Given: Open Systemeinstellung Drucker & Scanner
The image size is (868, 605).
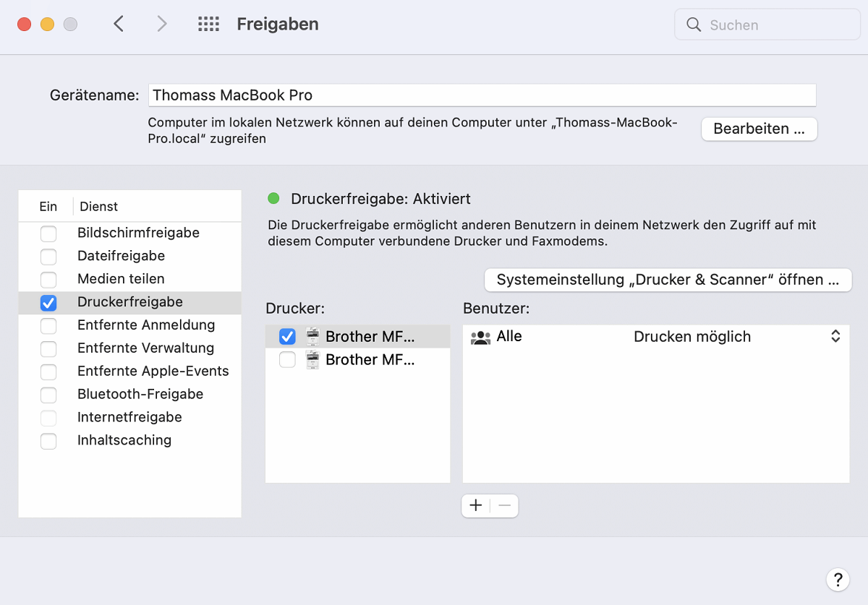Looking at the screenshot, I should (668, 280).
